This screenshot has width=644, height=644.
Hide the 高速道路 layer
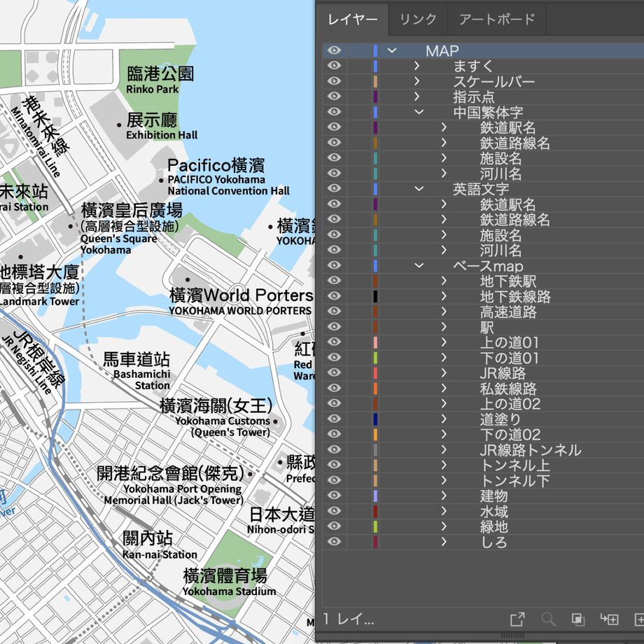[335, 311]
